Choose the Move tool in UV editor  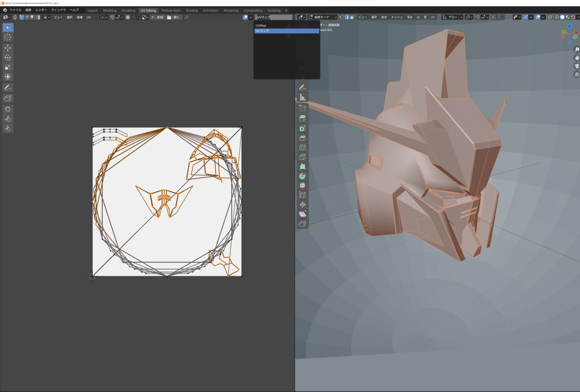coord(8,48)
